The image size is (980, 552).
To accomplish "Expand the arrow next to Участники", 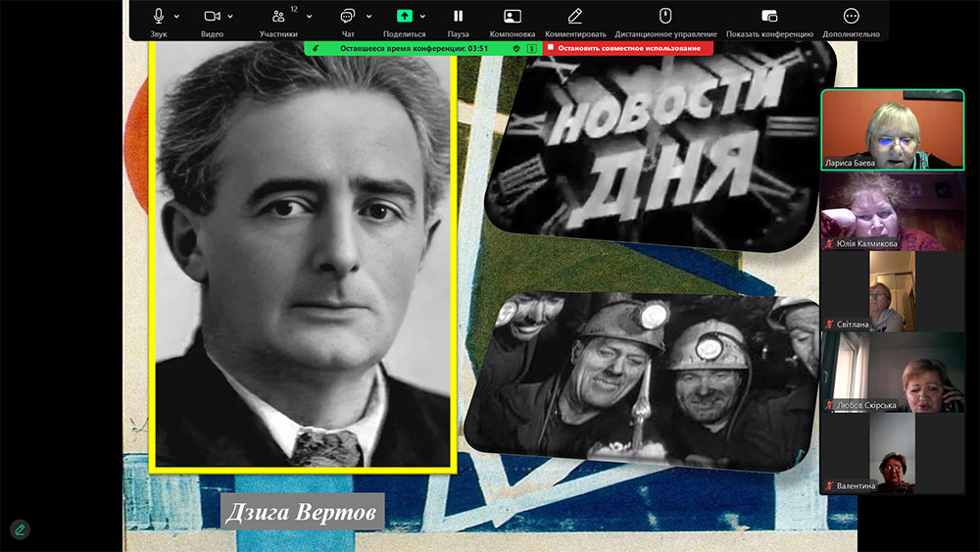I will pos(310,17).
